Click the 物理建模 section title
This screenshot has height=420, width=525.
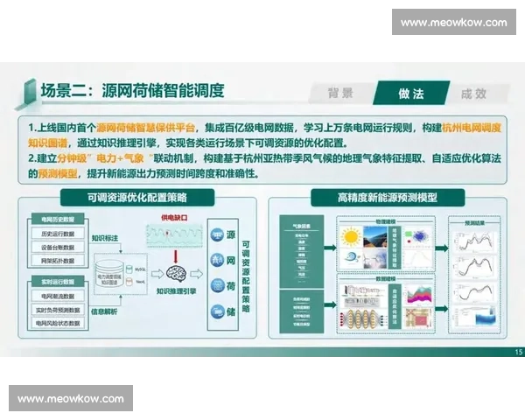[x=386, y=221]
